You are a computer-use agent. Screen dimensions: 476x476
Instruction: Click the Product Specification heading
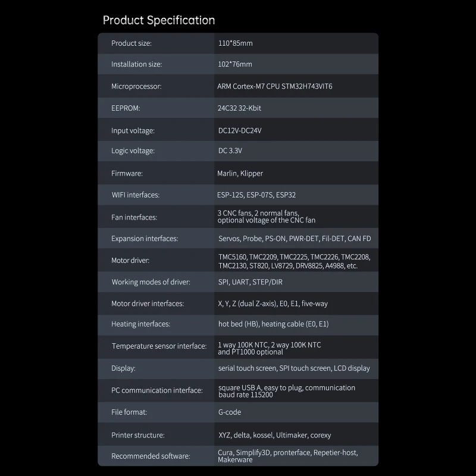pos(159,20)
